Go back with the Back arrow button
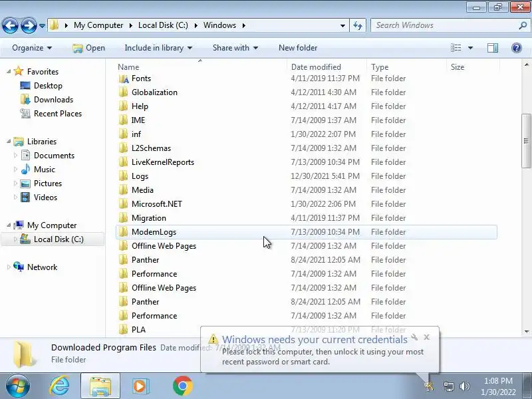 pos(10,25)
